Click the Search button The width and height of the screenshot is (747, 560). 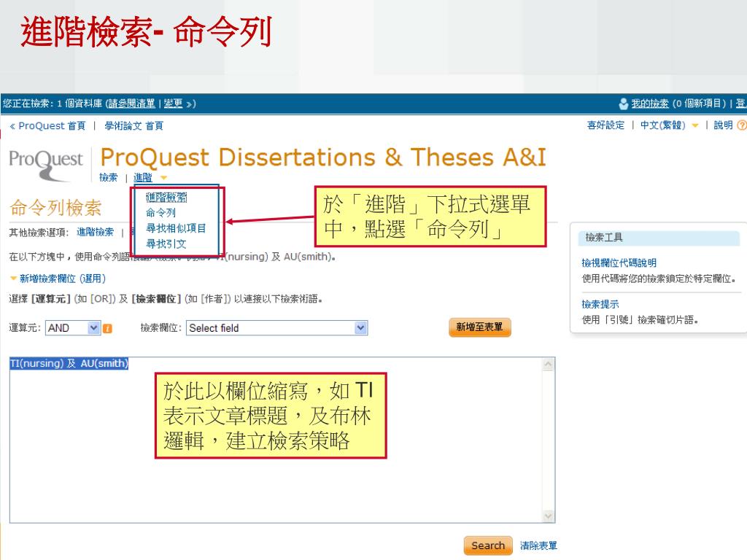(x=488, y=545)
